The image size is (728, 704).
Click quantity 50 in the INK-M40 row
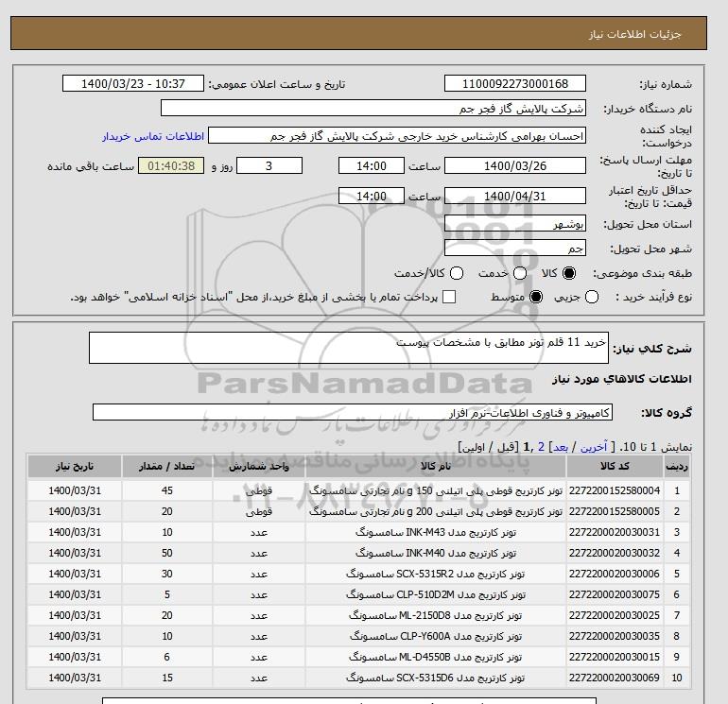click(167, 553)
